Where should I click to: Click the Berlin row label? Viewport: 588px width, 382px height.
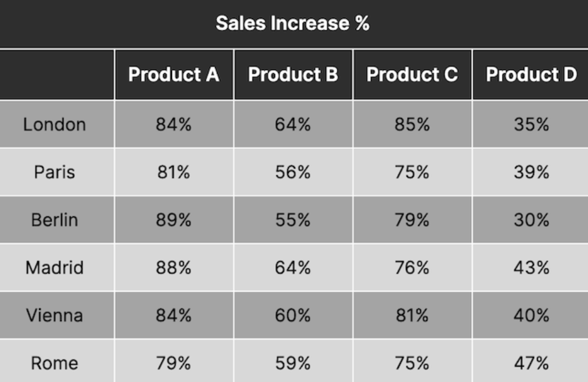pyautogui.click(x=55, y=220)
